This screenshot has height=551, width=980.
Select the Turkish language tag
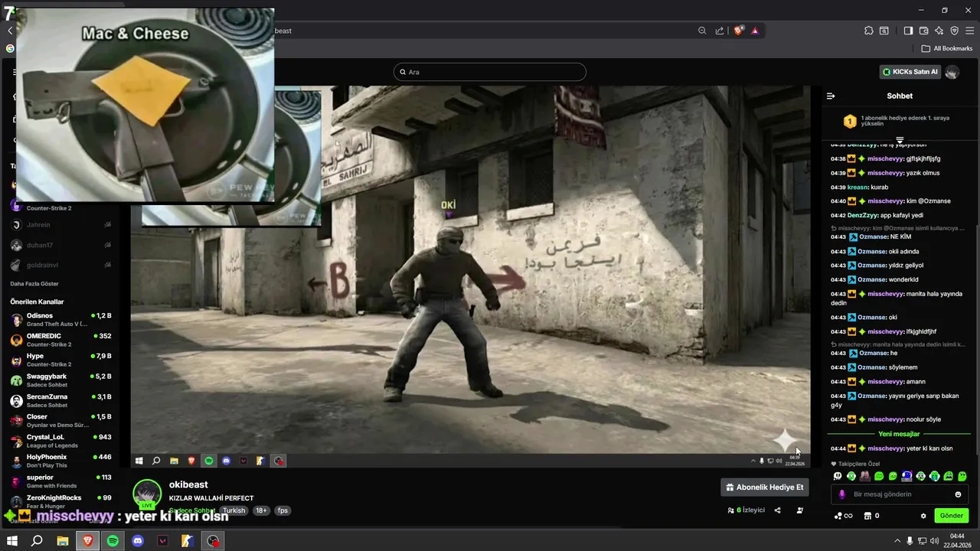pyautogui.click(x=234, y=510)
